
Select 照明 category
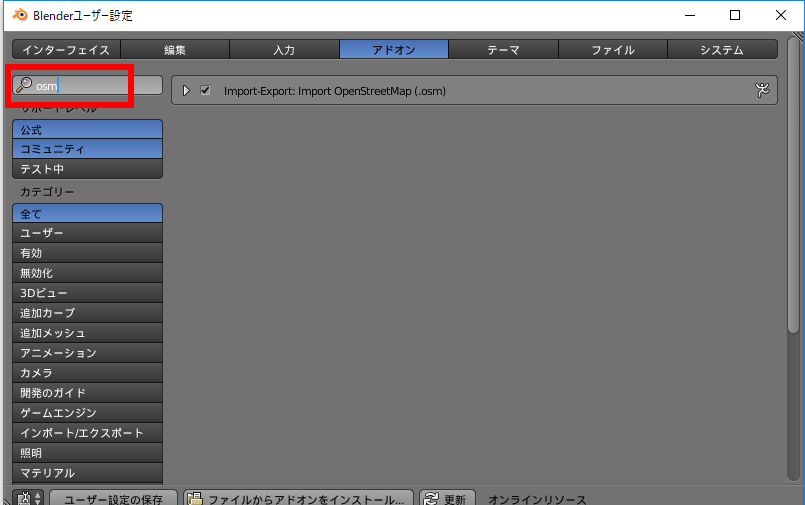pos(87,453)
